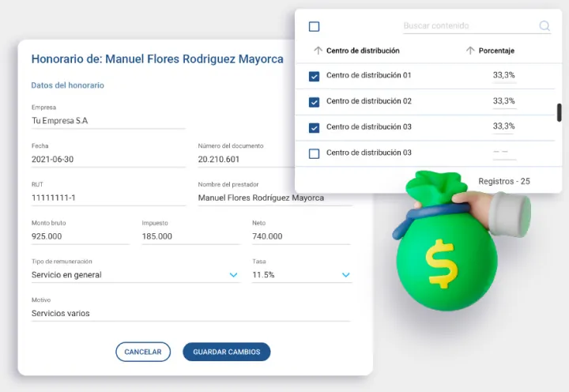Select the Fecha field with 2021-06-30
This screenshot has height=392, width=569.
[107, 159]
